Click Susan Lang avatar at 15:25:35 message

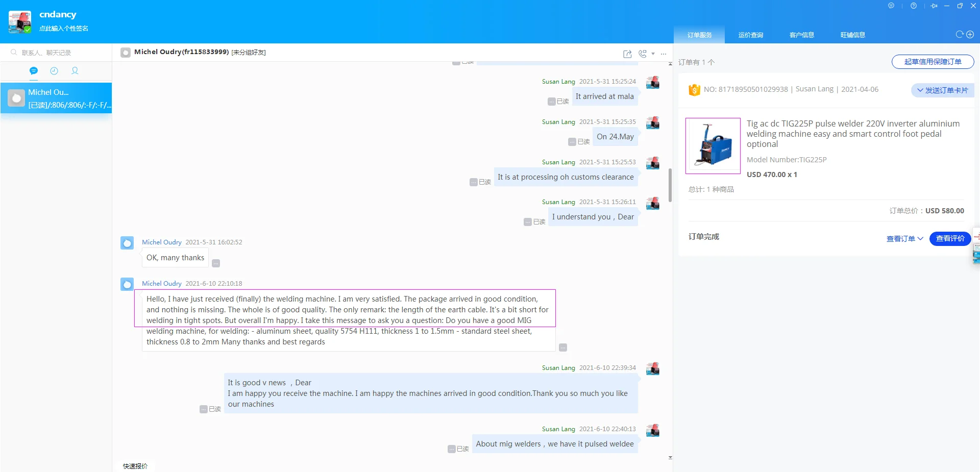tap(653, 122)
